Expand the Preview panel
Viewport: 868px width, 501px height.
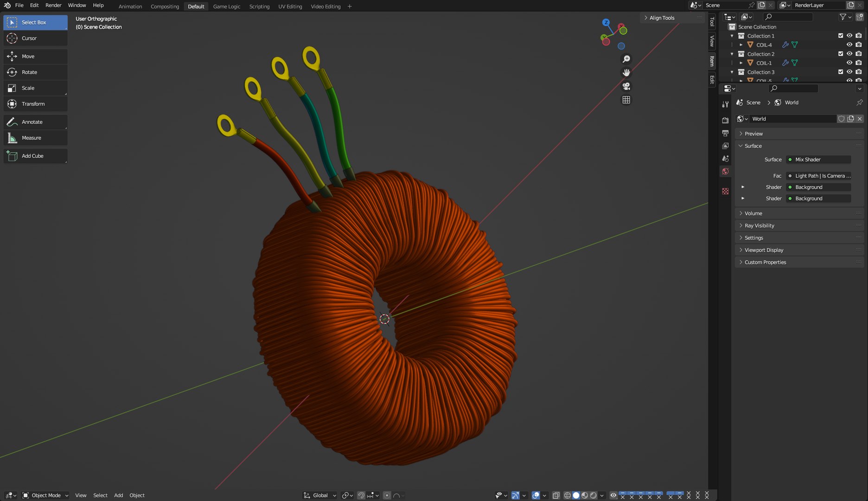(x=799, y=134)
